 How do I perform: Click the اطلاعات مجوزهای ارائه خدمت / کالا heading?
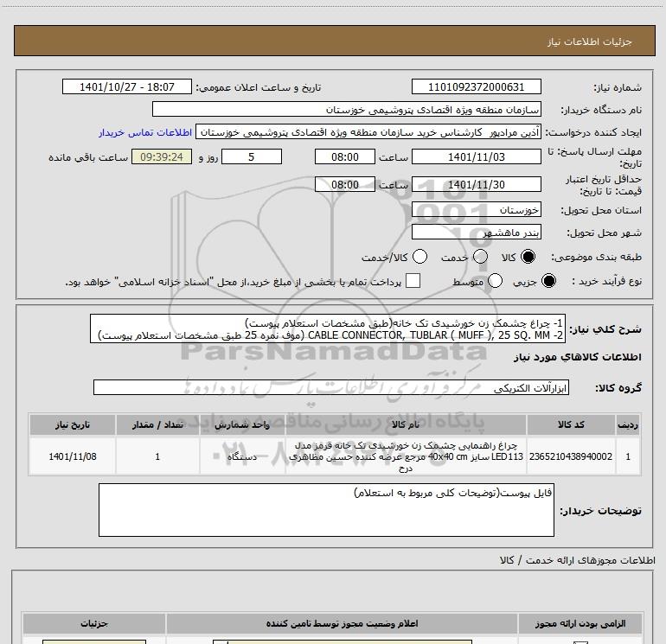[x=578, y=560]
